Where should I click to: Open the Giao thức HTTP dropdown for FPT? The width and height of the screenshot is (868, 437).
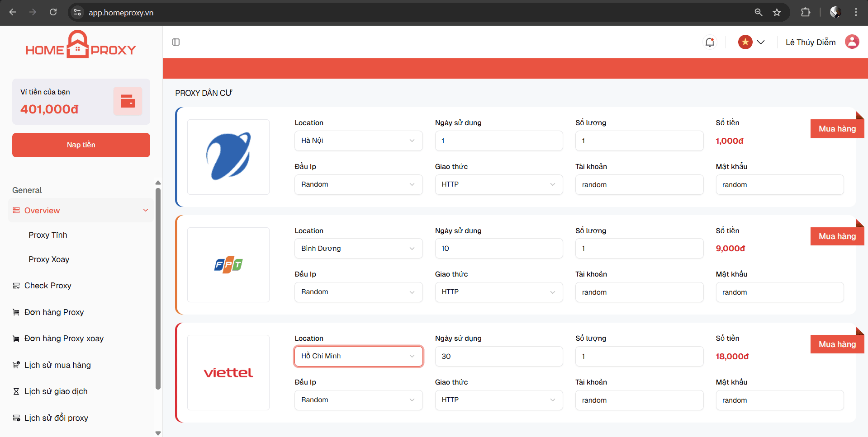pos(498,292)
